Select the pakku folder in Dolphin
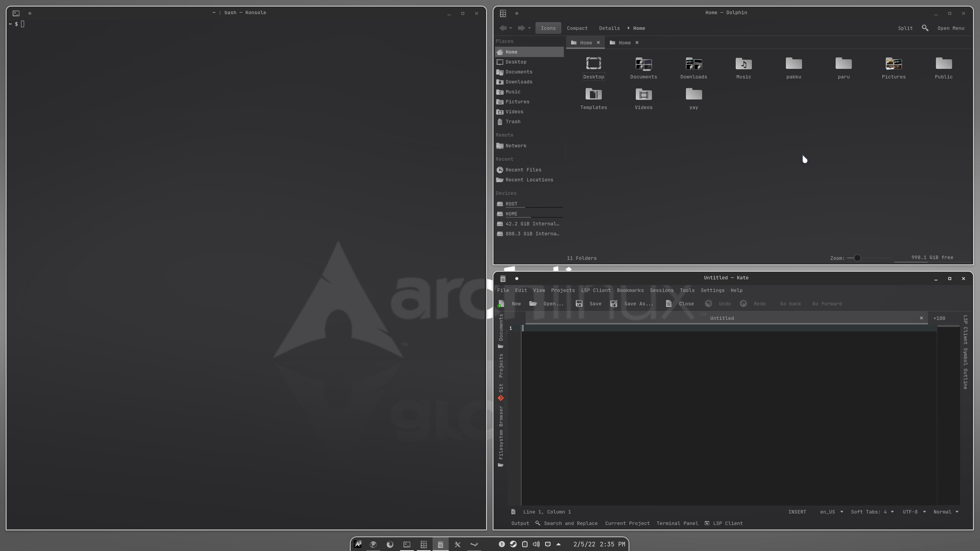This screenshot has height=551, width=980. pyautogui.click(x=794, y=68)
